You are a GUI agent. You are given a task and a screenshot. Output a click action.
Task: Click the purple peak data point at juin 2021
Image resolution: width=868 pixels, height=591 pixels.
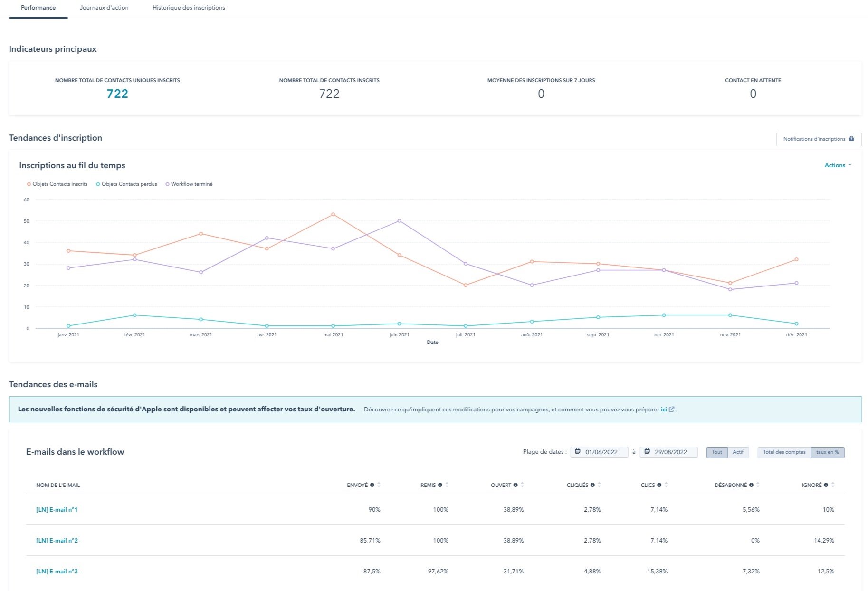click(399, 221)
